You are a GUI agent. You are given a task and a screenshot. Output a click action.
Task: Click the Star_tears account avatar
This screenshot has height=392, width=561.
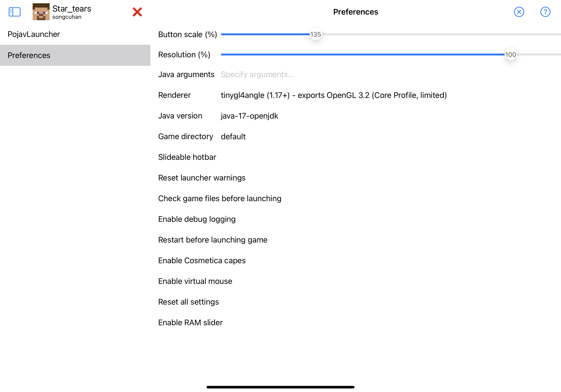[41, 12]
